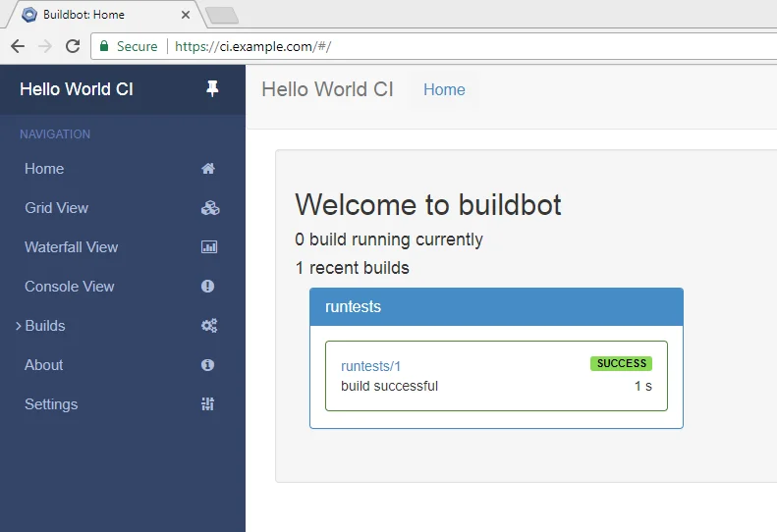Click the Hello World CI page header title
The height and width of the screenshot is (532, 777).
327,89
